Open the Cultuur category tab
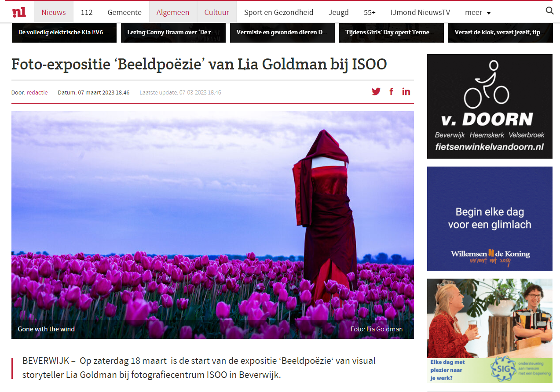Viewport: 560px width, 392px height. point(216,12)
